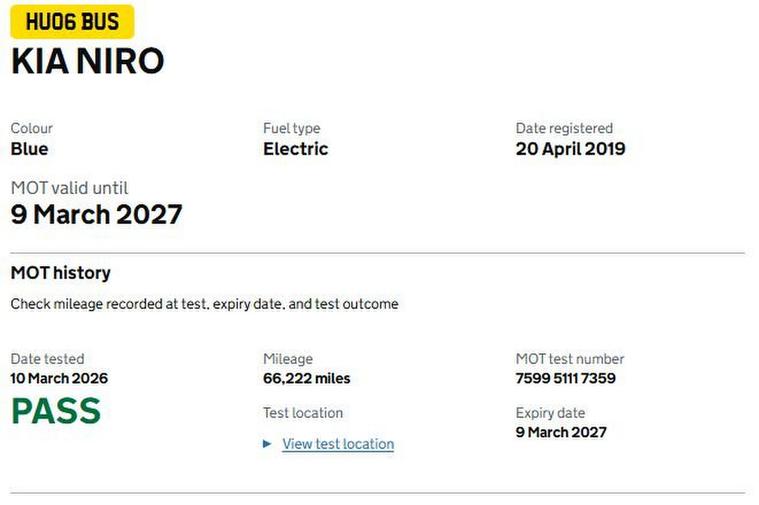Click the Test location label
Screen dimensions: 759x505
click(302, 413)
